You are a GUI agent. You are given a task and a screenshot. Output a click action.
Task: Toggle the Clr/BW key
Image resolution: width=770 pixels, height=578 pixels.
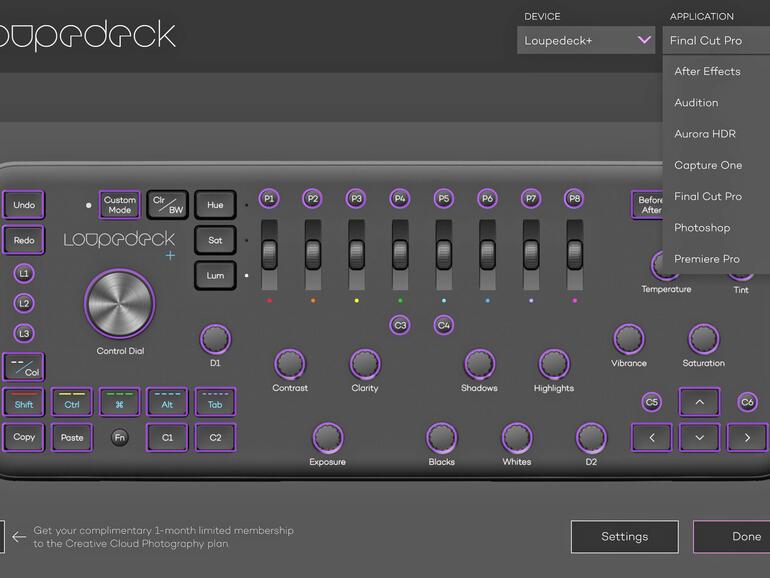click(167, 205)
